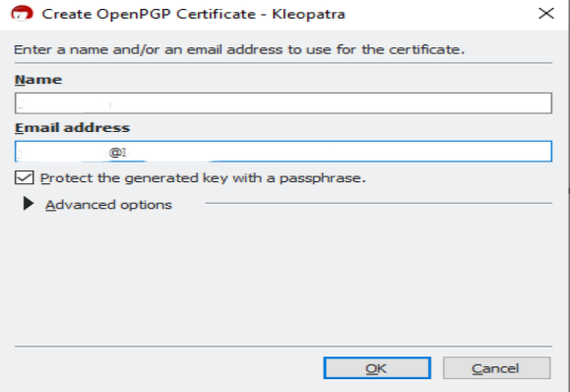Click the separator line beside Advanced options
This screenshot has height=392, width=570.
378,203
